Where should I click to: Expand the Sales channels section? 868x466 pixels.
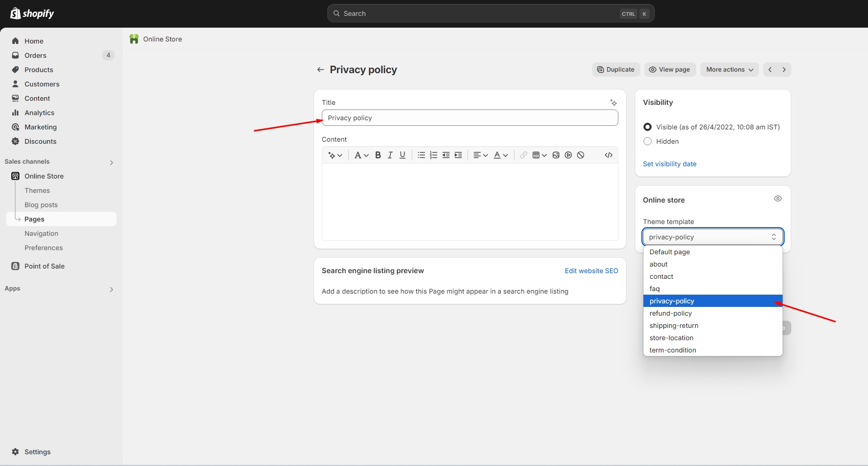click(111, 162)
